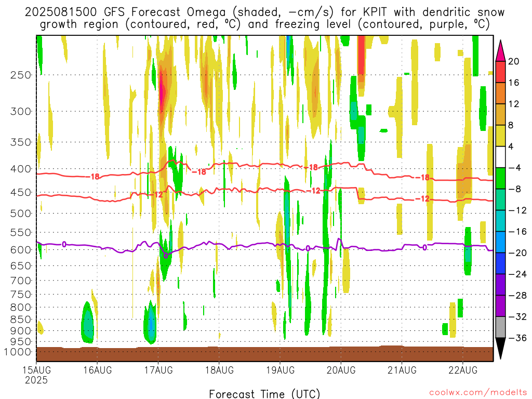The width and height of the screenshot is (532, 399).
Task: Click the pink upward arrow atop the colorbar
Action: pyautogui.click(x=500, y=51)
